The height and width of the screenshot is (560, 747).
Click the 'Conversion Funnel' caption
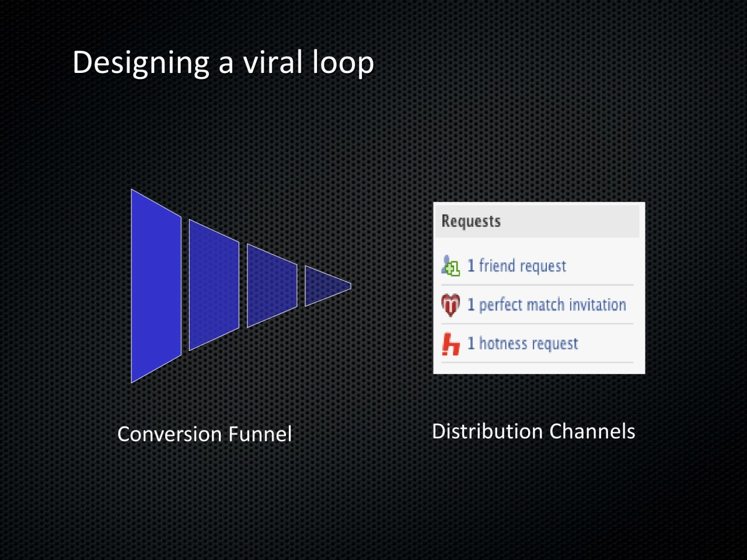[x=204, y=434]
